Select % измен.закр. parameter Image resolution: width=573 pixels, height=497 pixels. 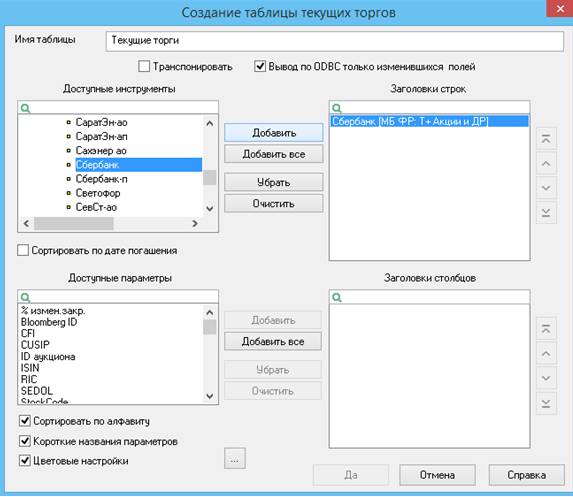pos(53,311)
